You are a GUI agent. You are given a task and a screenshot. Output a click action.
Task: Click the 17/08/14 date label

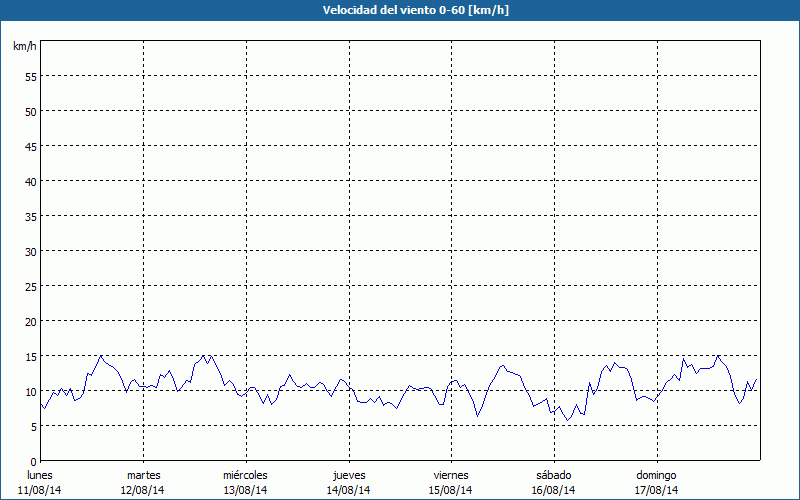tap(656, 490)
